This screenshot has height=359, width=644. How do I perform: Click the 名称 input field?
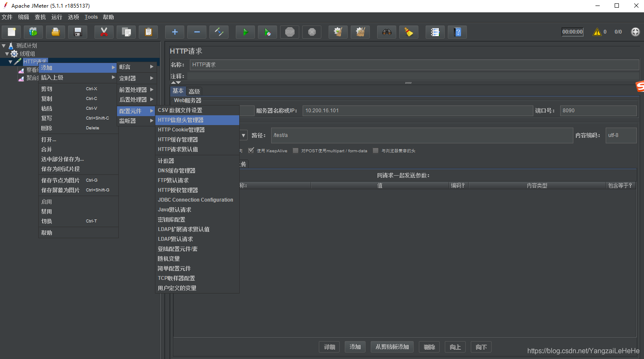pos(414,65)
